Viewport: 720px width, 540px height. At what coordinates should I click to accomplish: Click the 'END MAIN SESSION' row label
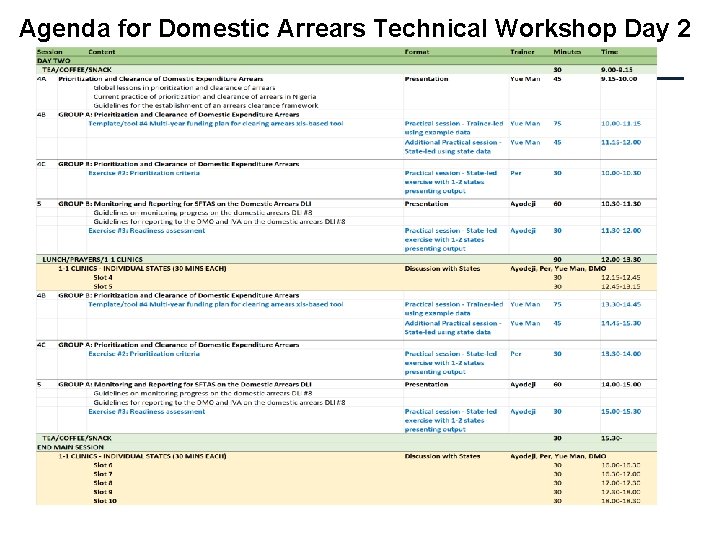click(x=70, y=447)
